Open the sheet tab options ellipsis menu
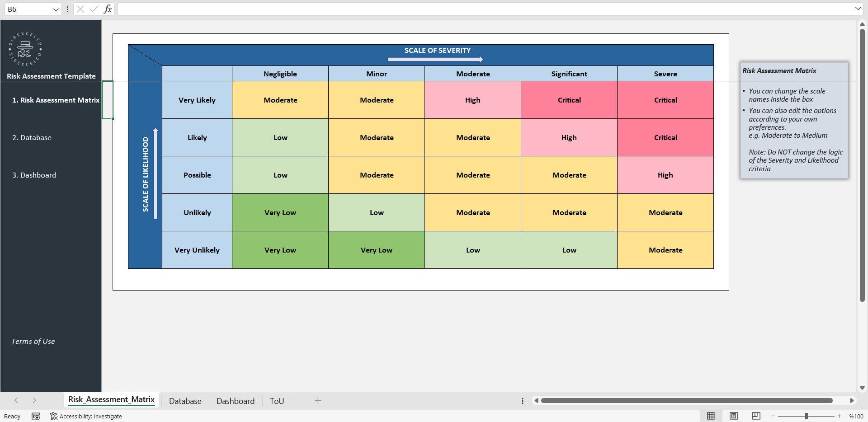The height and width of the screenshot is (422, 868). (x=522, y=400)
